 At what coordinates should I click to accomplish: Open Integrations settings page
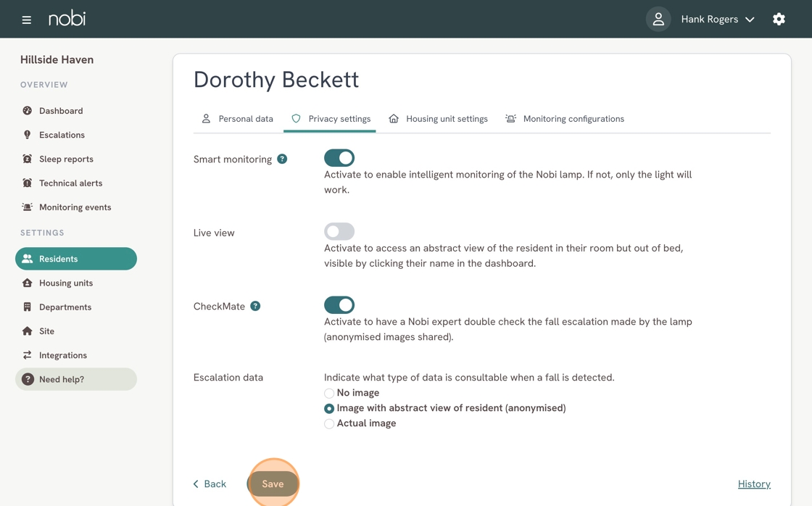coord(62,355)
